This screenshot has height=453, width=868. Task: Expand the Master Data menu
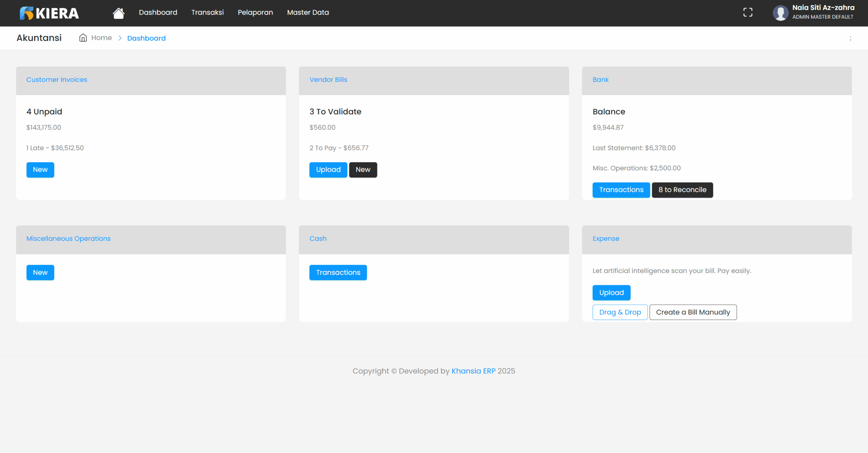[308, 13]
